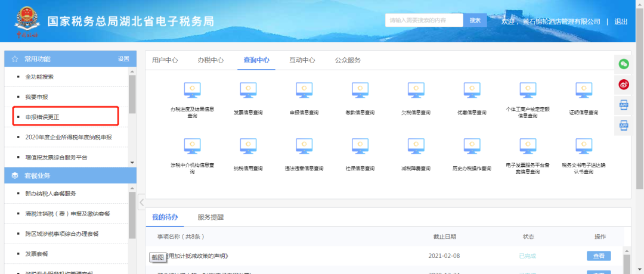Open the 申报信息查询 icon
Screen dimensions: 644x274
[304, 91]
